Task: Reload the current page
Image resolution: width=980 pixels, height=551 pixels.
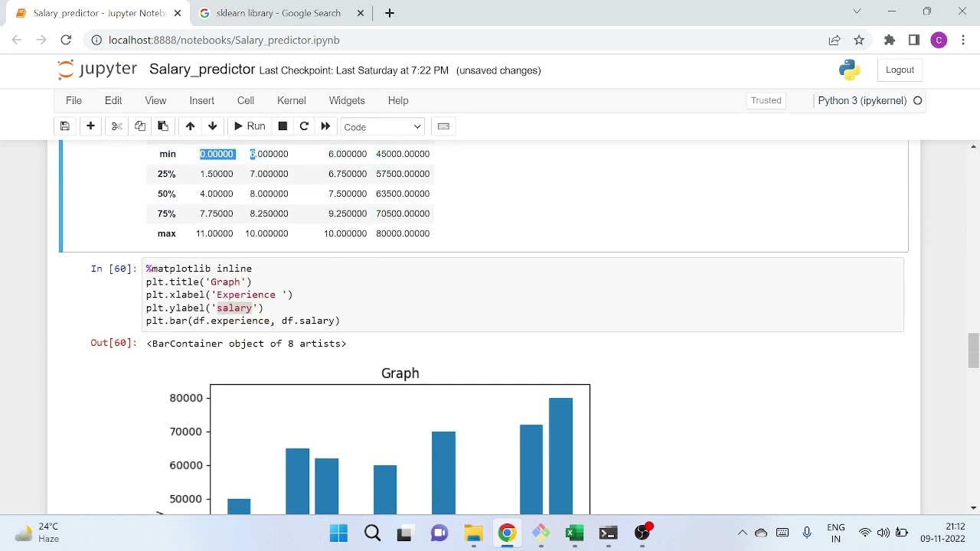Action: (66, 40)
